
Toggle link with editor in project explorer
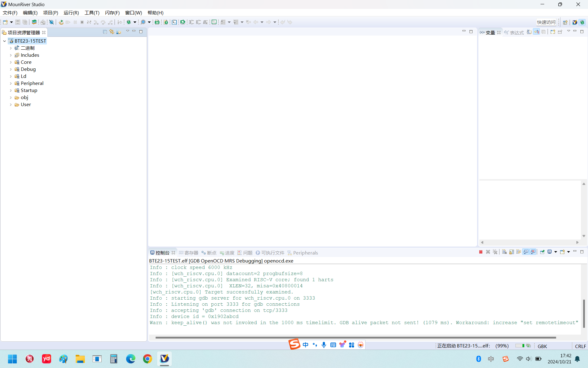coord(112,32)
